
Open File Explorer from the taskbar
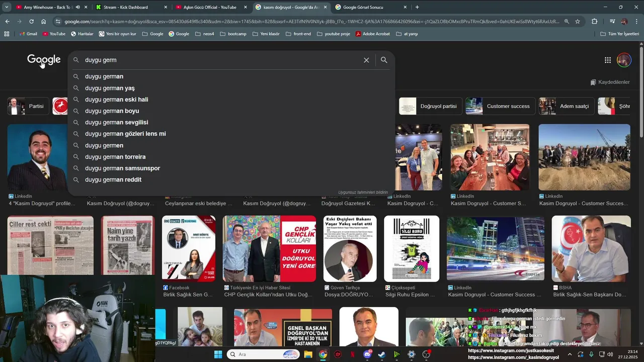(308, 354)
